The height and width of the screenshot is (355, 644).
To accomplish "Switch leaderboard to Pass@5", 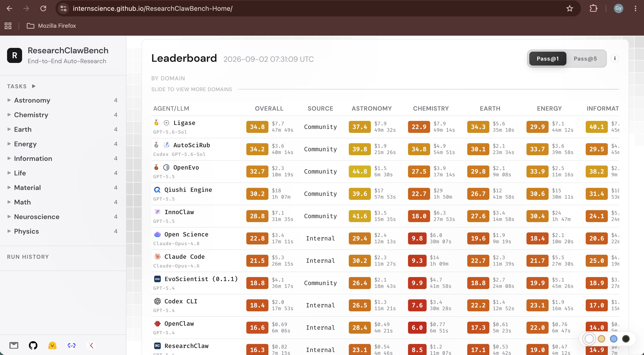I will (x=585, y=58).
